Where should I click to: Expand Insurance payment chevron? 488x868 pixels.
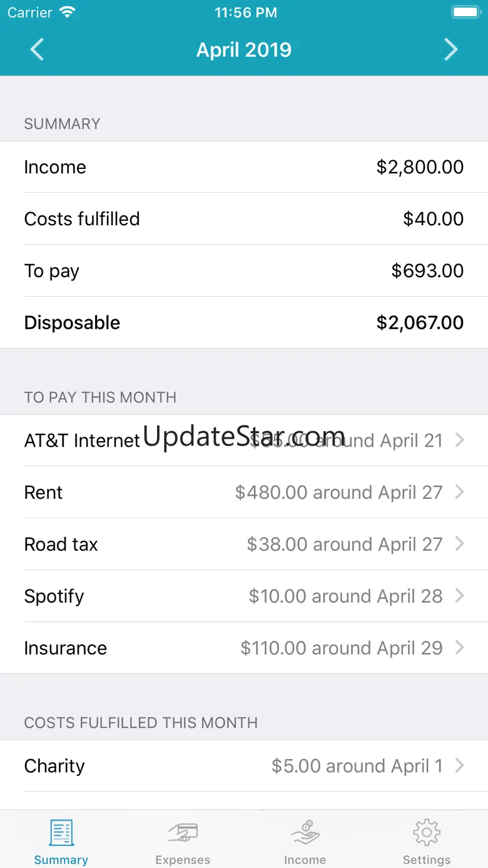(x=460, y=648)
